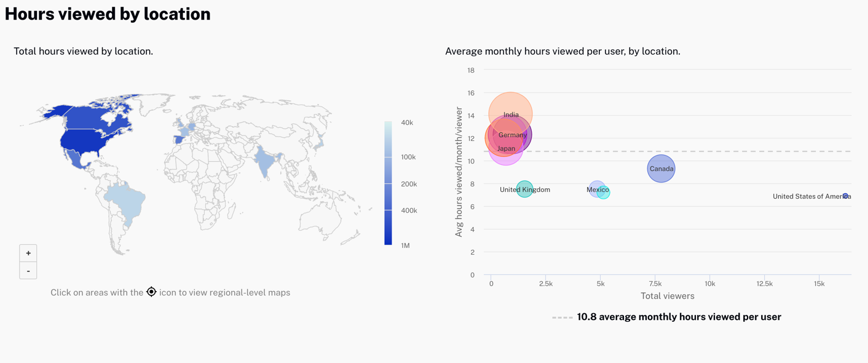This screenshot has width=868, height=363.
Task: Click the United Kingdom bubble
Action: click(525, 189)
